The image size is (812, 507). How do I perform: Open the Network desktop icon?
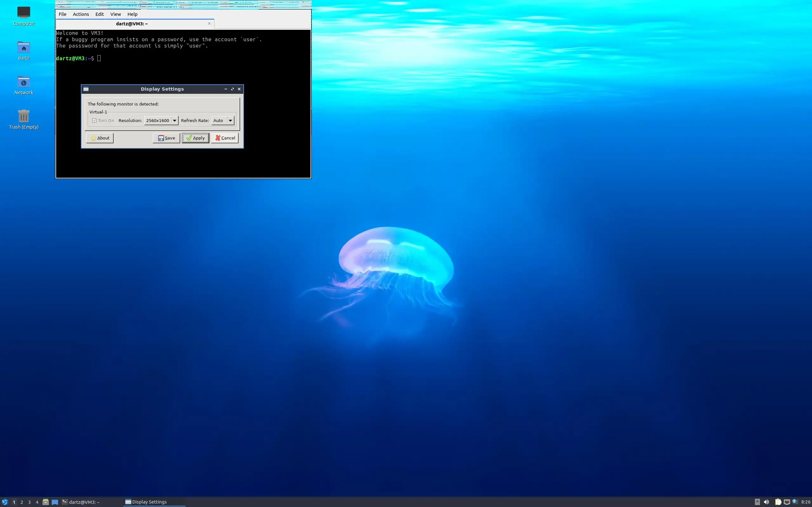point(23,82)
